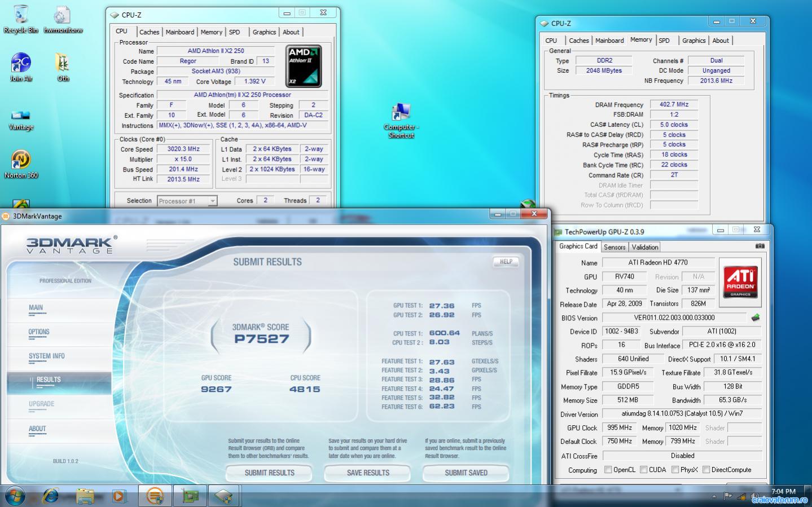Select the Oth desktop icon
This screenshot has height=507, width=812.
(63, 68)
